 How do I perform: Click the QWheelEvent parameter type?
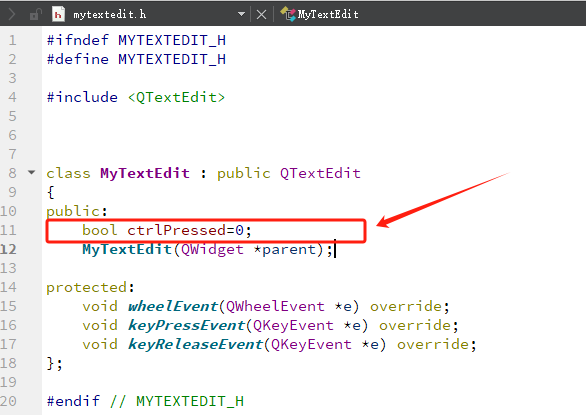click(275, 306)
